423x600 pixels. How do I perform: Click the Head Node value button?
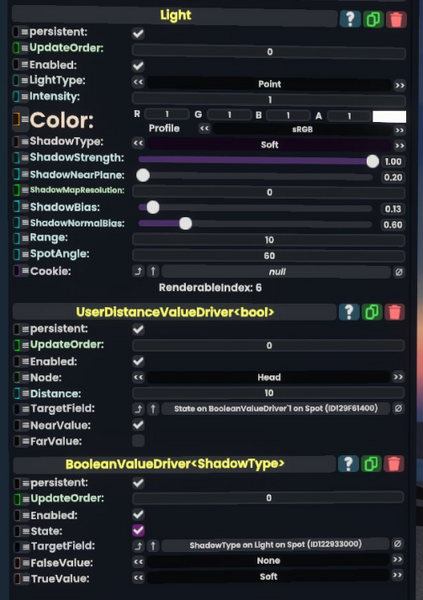tap(269, 377)
